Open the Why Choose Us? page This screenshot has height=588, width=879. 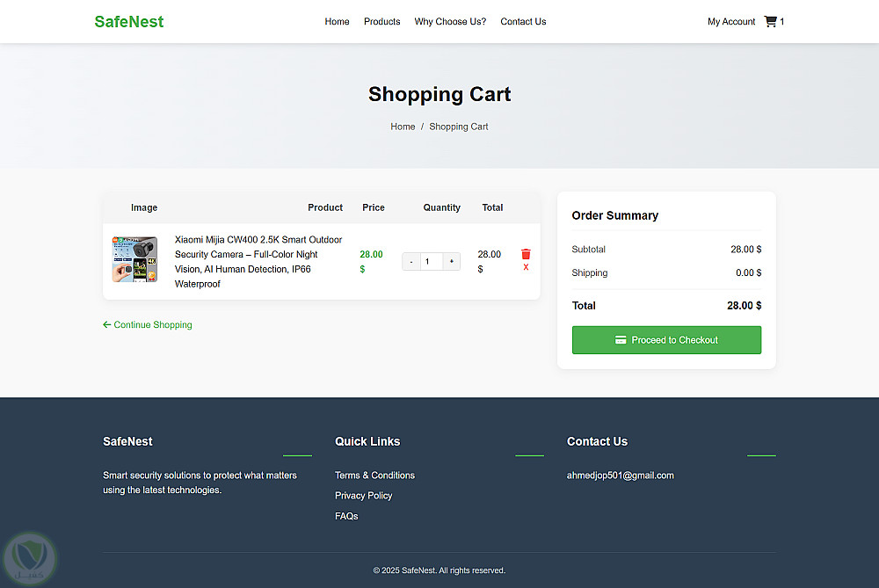(x=450, y=22)
